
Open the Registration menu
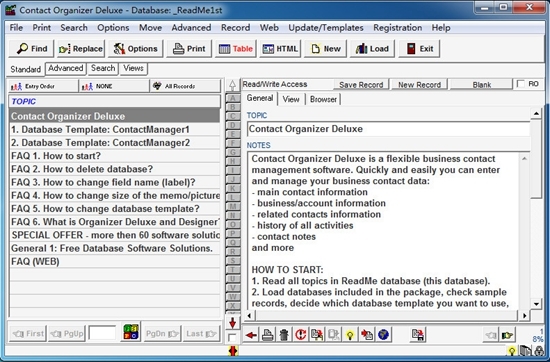point(397,28)
